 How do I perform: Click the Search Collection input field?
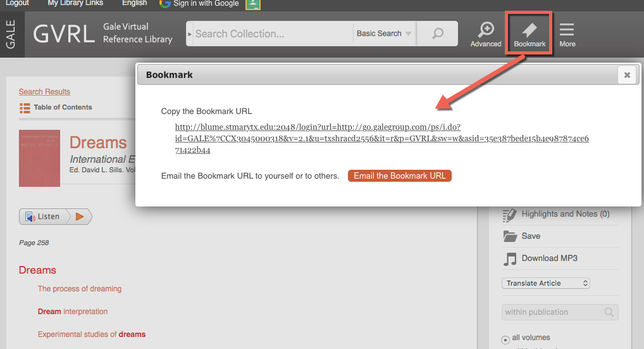point(273,34)
